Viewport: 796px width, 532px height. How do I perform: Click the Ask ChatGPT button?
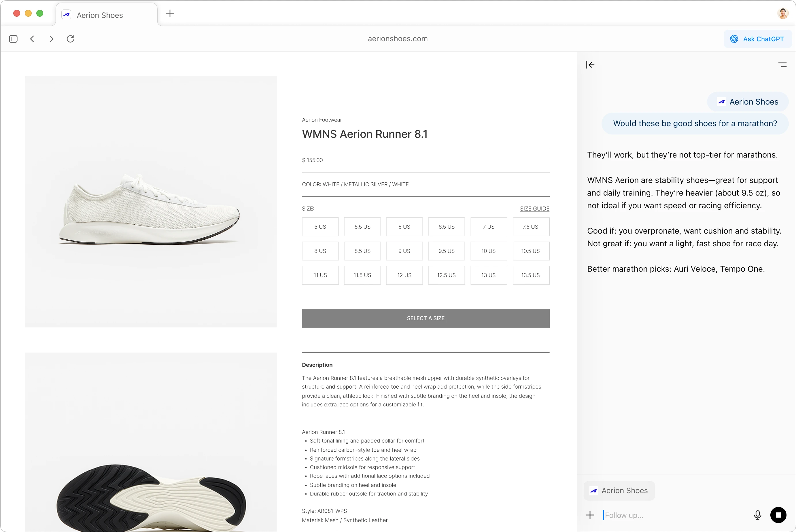[x=757, y=39]
